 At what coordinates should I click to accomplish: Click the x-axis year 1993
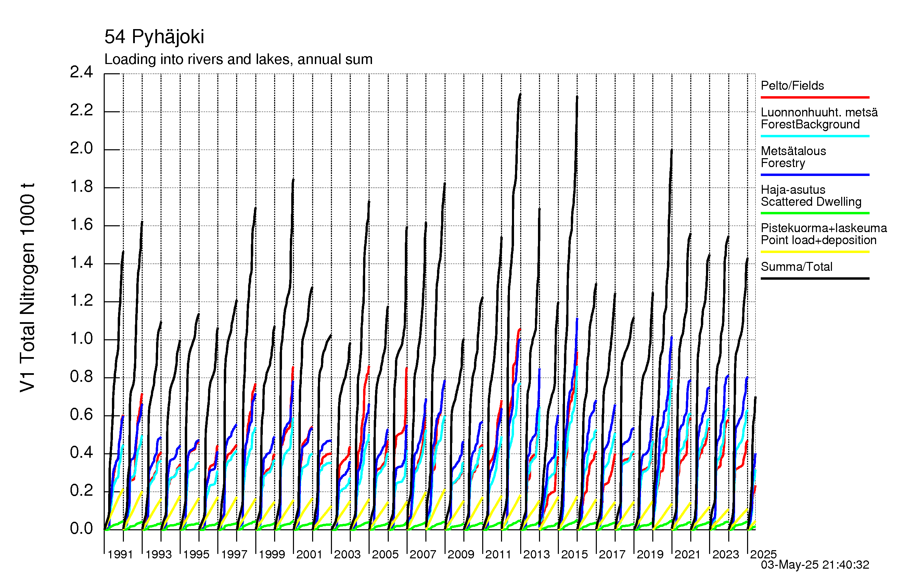pos(158,554)
